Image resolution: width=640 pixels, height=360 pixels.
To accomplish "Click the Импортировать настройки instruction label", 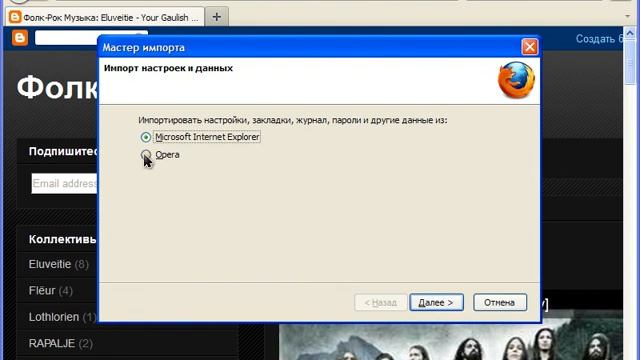I will pos(293,120).
